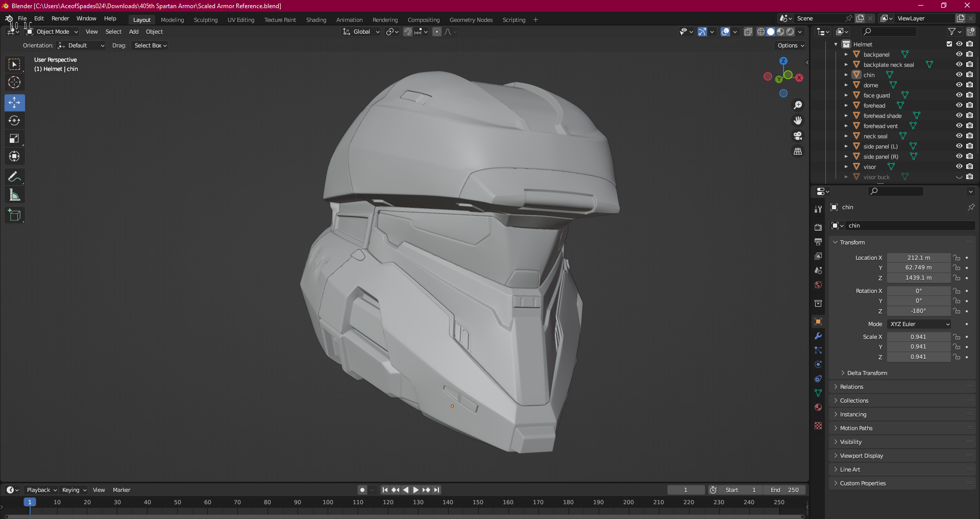Open the Keying menu in timeline

(74, 490)
